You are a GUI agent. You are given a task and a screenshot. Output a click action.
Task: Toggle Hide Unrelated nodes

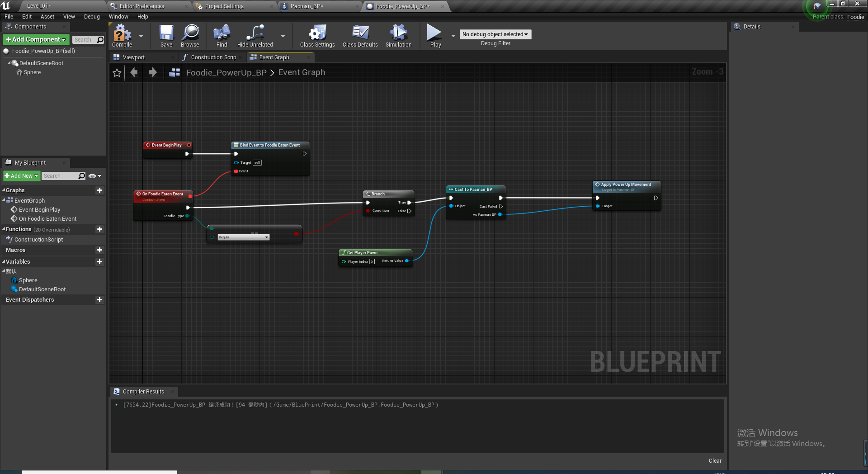pyautogui.click(x=255, y=36)
